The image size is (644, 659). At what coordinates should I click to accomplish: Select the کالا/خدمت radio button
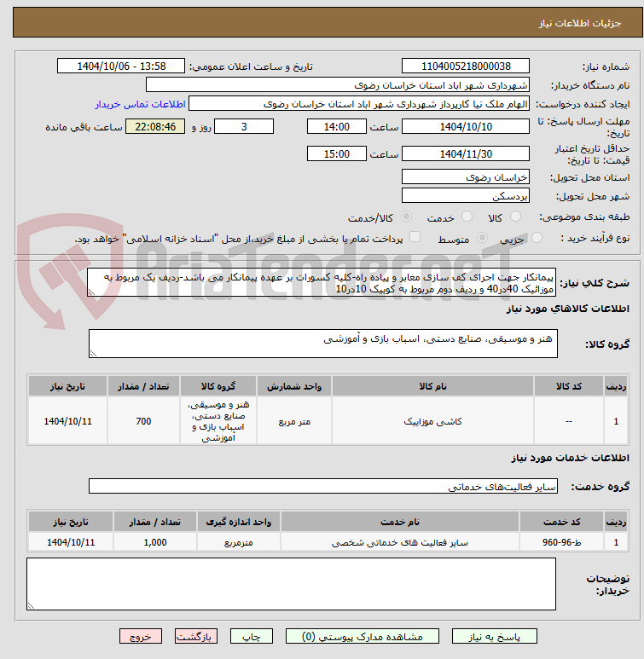tap(406, 217)
